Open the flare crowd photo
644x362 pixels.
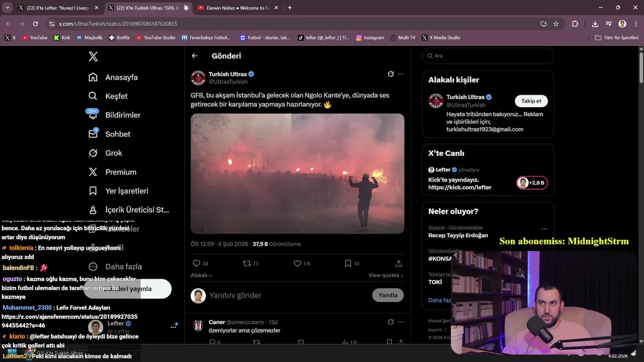click(x=297, y=173)
